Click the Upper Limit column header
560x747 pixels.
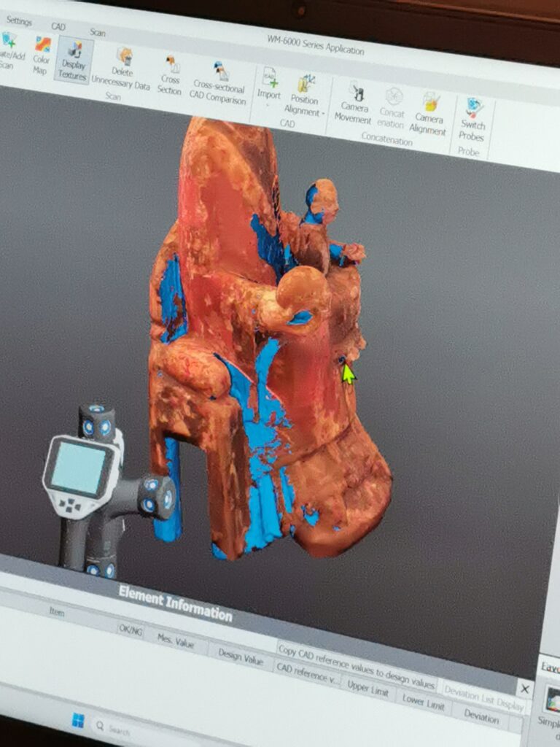coord(367,686)
